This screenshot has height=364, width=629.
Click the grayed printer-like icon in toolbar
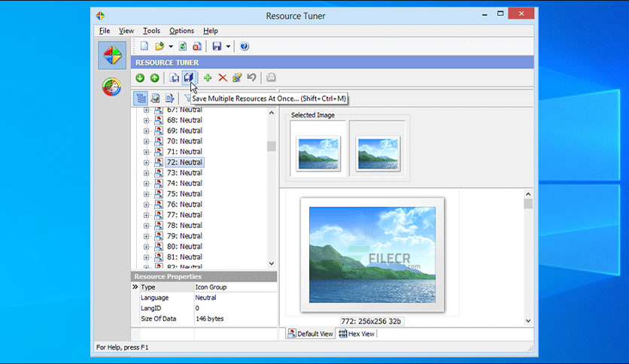(x=271, y=77)
